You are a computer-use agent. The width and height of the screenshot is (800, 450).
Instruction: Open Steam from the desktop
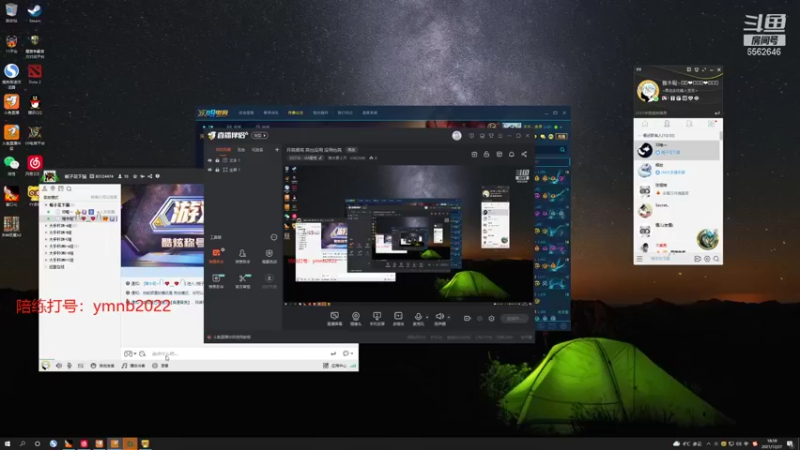(35, 13)
